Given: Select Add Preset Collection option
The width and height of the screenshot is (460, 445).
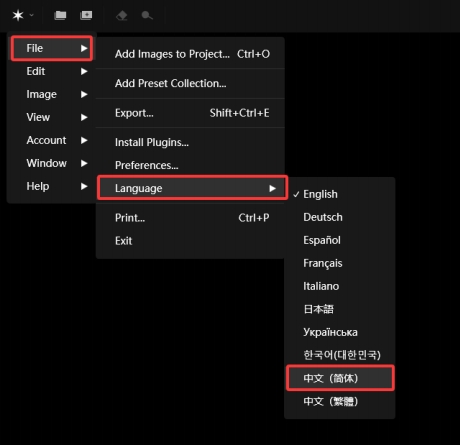Looking at the screenshot, I should click(190, 83).
